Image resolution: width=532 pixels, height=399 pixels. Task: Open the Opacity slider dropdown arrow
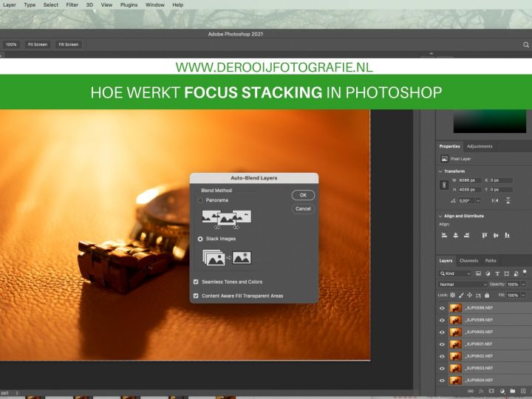523,284
